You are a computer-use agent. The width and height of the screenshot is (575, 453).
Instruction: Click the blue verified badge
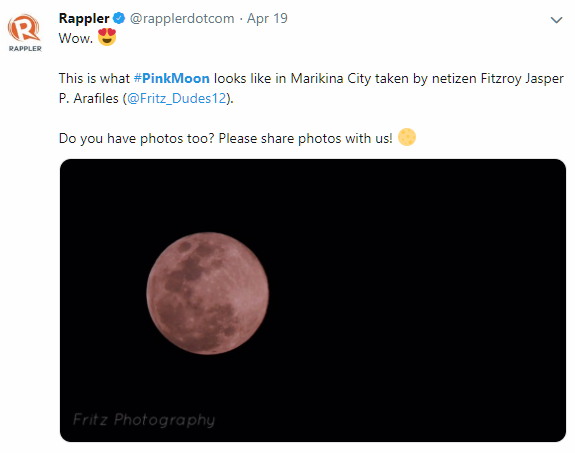[119, 18]
